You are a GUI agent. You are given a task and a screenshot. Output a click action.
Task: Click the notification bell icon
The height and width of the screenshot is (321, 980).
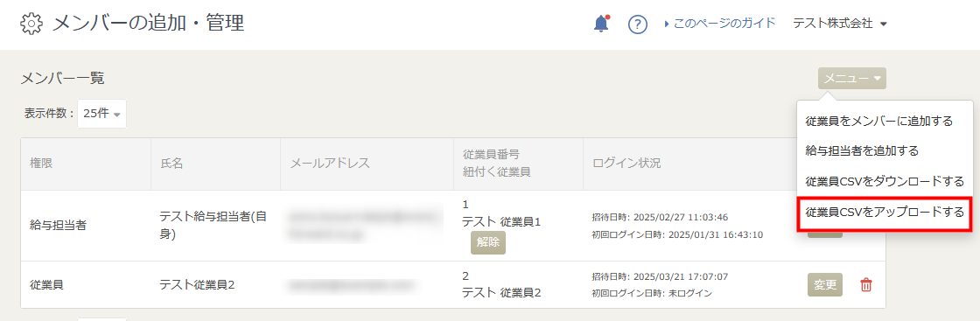(600, 24)
